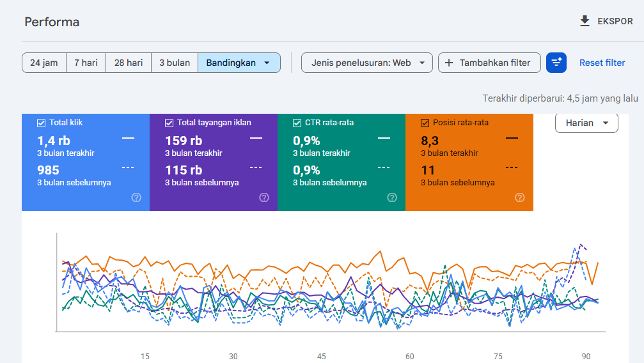644x363 pixels.
Task: Click the blue filter settings icon button
Action: coord(556,63)
